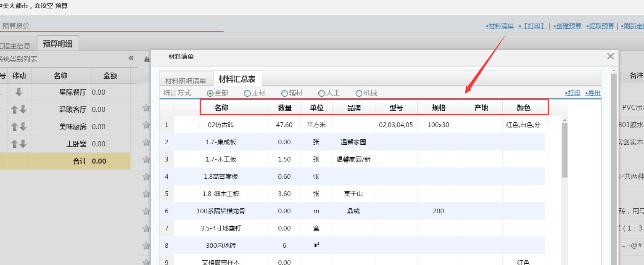This screenshot has width=644, height=265.
Task: Switch statistics mode to 人工
Action: pos(322,93)
